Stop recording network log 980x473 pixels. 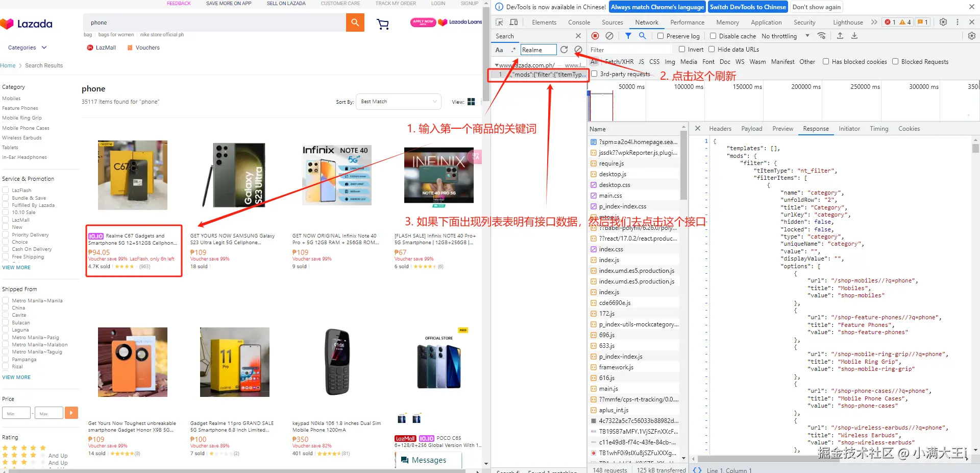pyautogui.click(x=595, y=36)
